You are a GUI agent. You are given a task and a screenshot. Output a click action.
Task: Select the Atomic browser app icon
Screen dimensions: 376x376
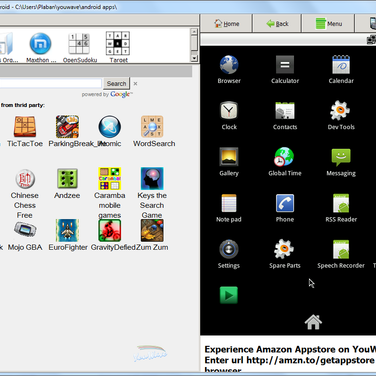(x=110, y=127)
